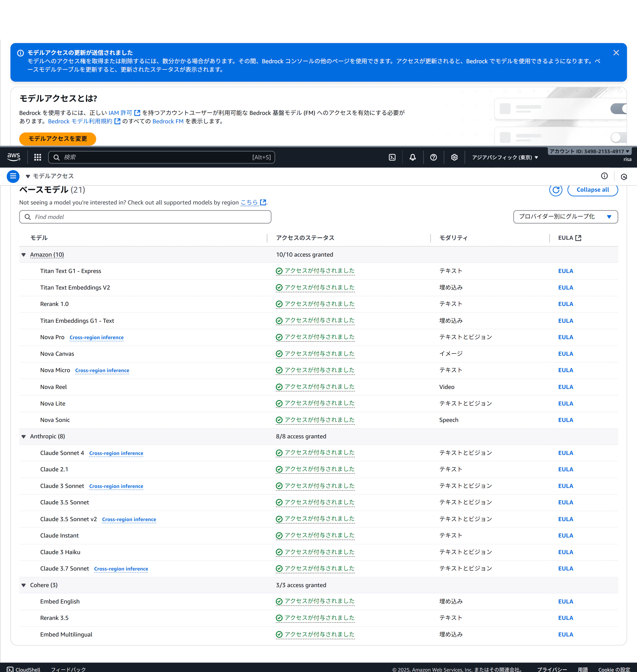Click the check icon for Nova Sonic status

click(279, 420)
